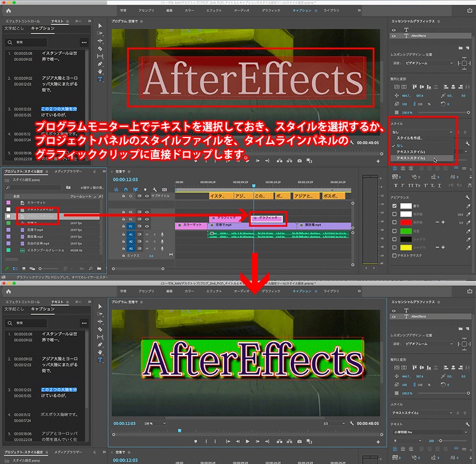Open the アピアランス wrench settings
The width and height of the screenshot is (476, 464).
tap(467, 197)
